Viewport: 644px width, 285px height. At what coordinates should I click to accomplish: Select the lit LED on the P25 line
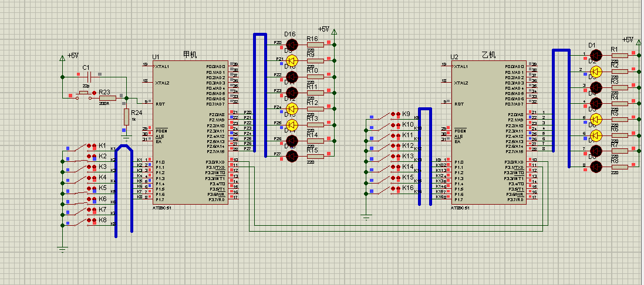[292, 125]
